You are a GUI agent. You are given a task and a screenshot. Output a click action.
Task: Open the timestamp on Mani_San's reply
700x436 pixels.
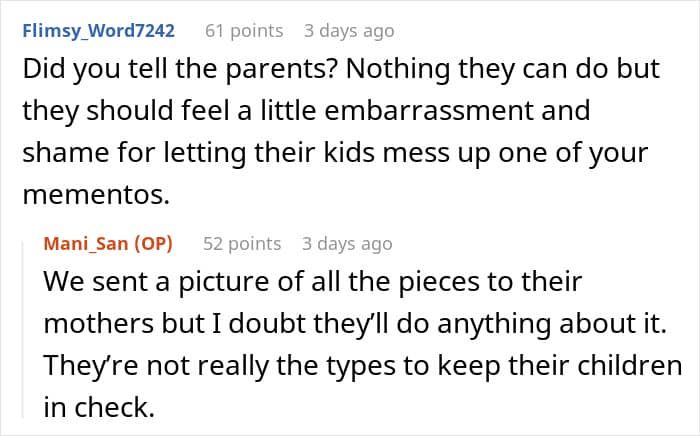[347, 243]
